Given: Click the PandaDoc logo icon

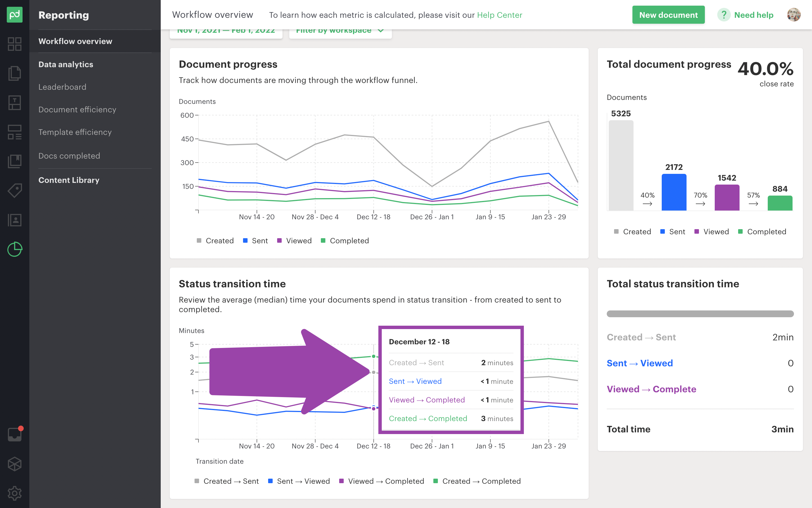Looking at the screenshot, I should (14, 15).
